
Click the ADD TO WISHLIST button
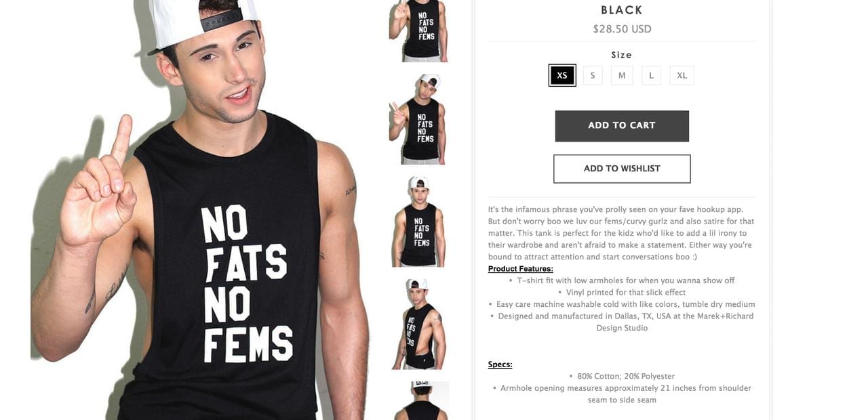pos(622,169)
